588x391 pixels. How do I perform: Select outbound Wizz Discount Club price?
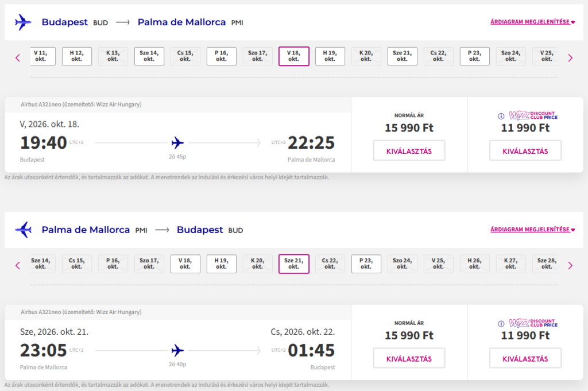(525, 151)
